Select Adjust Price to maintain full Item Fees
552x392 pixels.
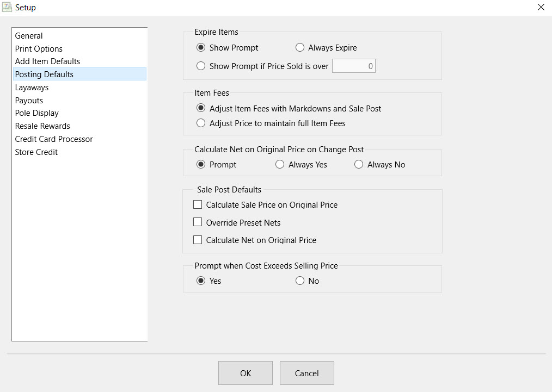point(201,123)
